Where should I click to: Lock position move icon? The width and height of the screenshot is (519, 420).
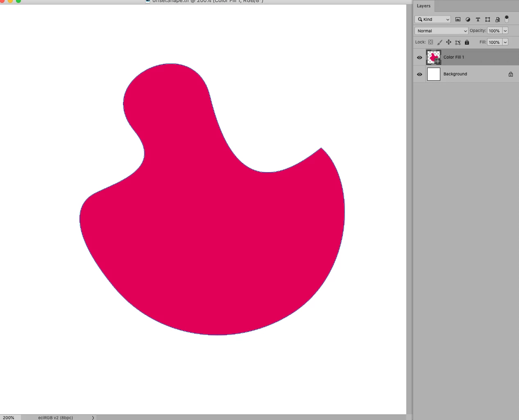448,42
